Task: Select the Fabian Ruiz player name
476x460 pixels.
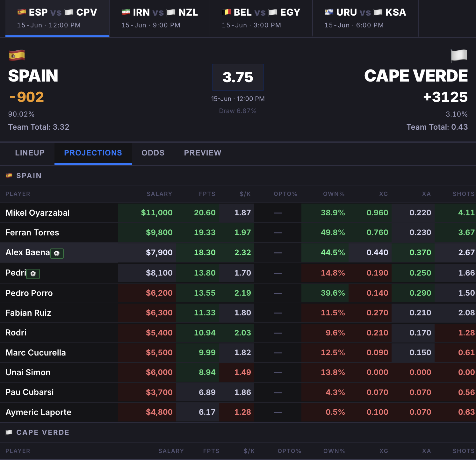Action: click(28, 313)
